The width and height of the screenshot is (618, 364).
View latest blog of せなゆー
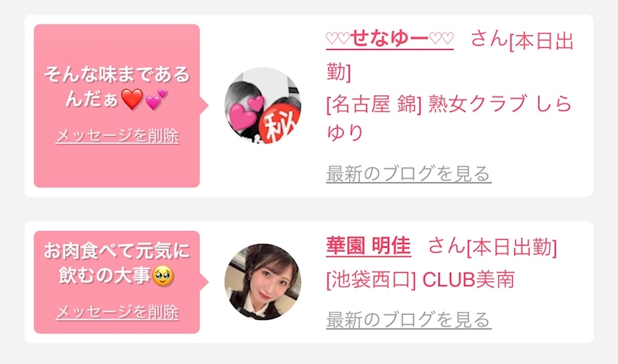pos(409,174)
